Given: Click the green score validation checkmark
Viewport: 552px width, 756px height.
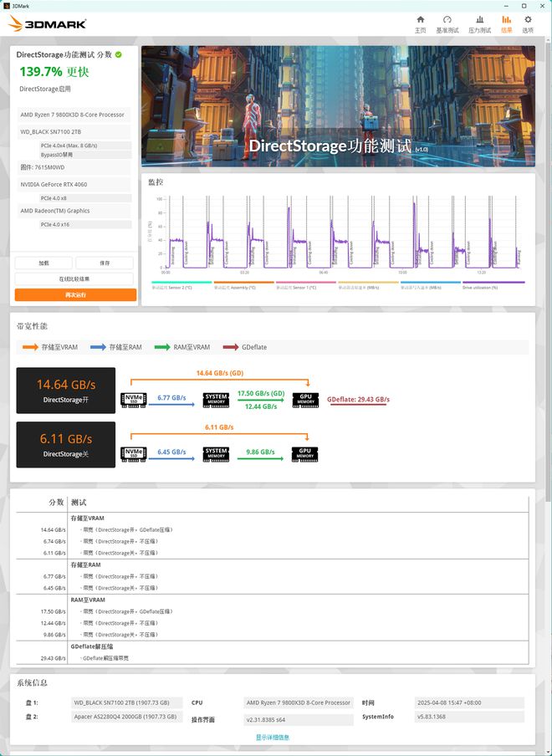Looking at the screenshot, I should (x=119, y=54).
